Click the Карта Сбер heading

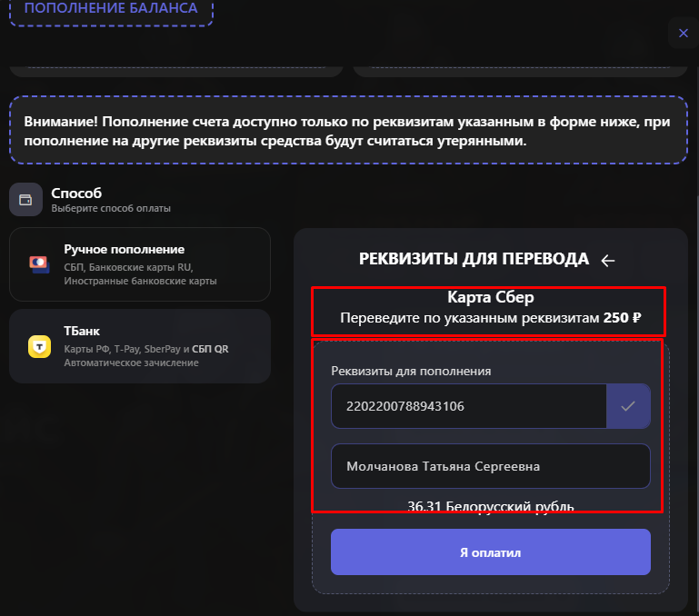point(490,298)
